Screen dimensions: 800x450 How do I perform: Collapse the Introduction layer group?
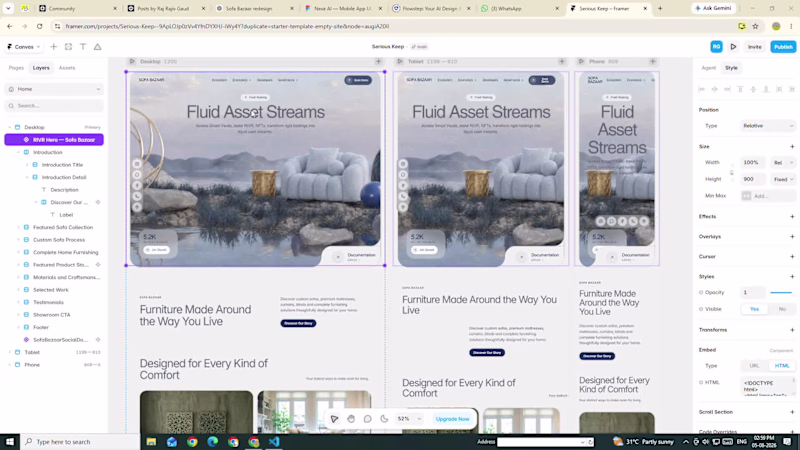click(18, 153)
